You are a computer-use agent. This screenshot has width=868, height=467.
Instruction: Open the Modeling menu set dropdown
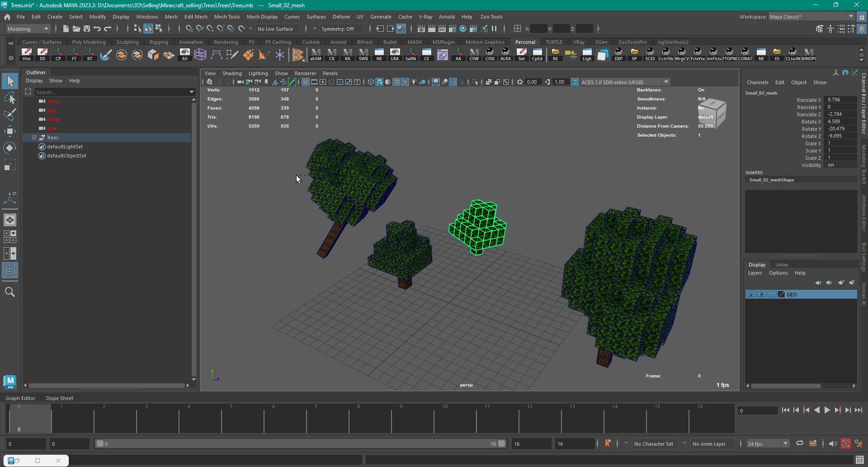pyautogui.click(x=28, y=29)
